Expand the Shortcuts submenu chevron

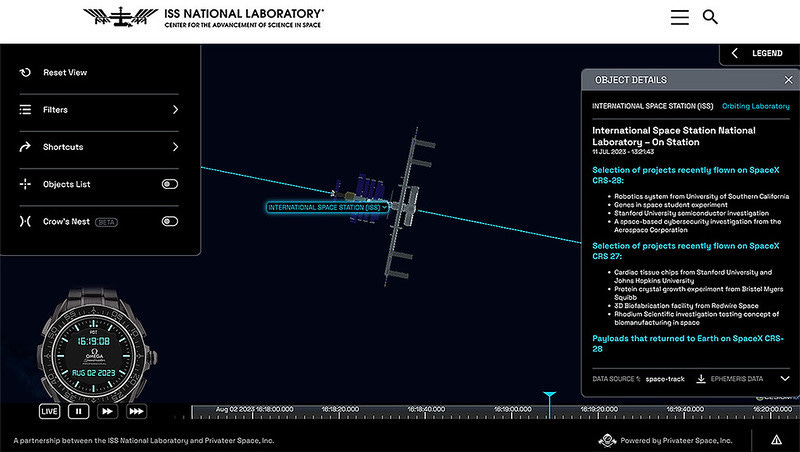pos(176,147)
